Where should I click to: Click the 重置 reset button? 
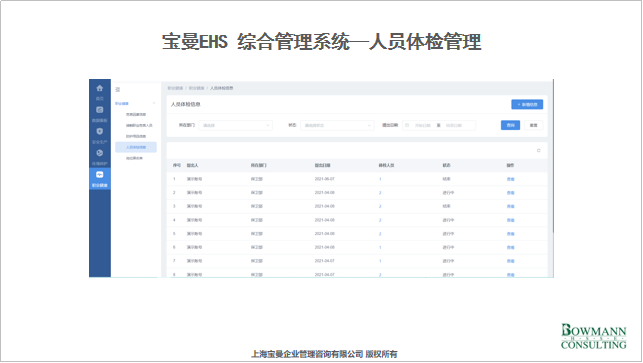point(534,126)
